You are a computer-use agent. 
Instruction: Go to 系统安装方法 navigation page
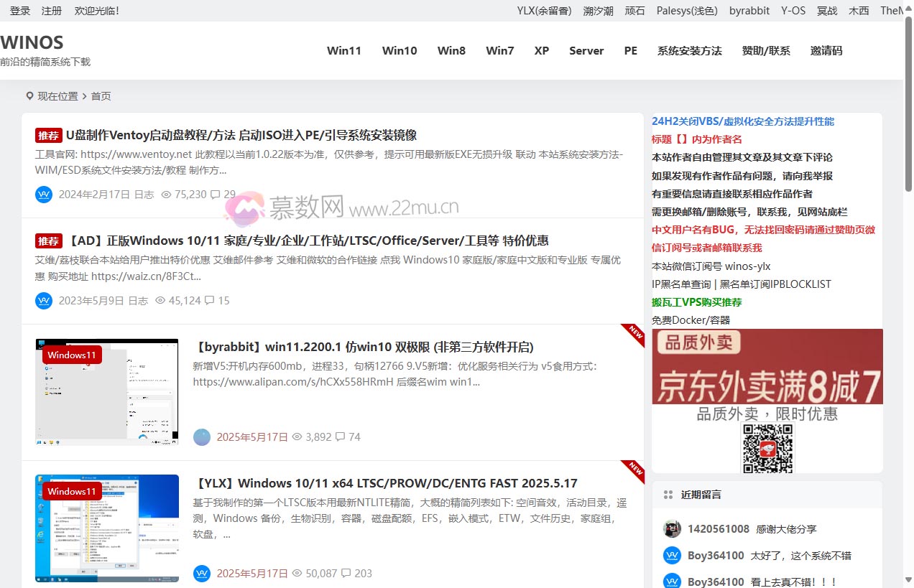(689, 51)
